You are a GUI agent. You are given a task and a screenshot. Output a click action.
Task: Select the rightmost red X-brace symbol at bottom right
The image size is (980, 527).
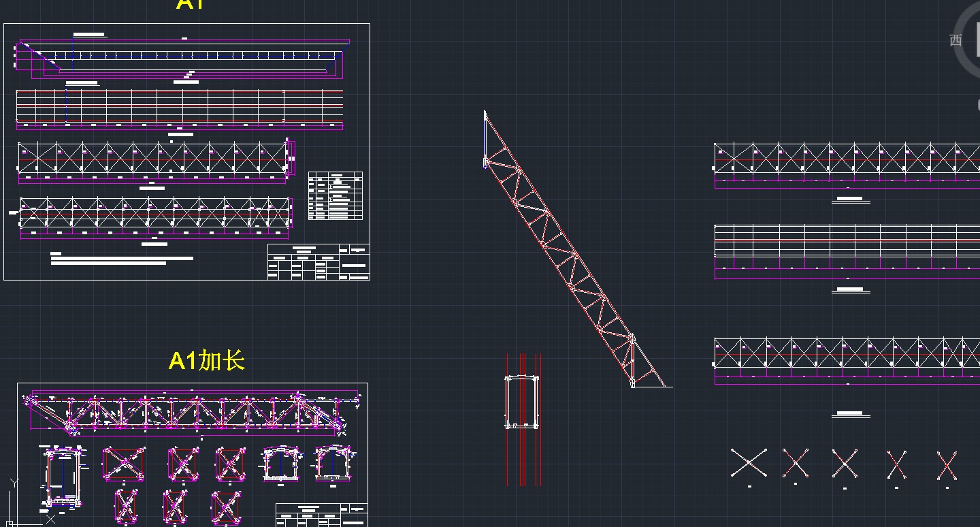[x=947, y=466]
